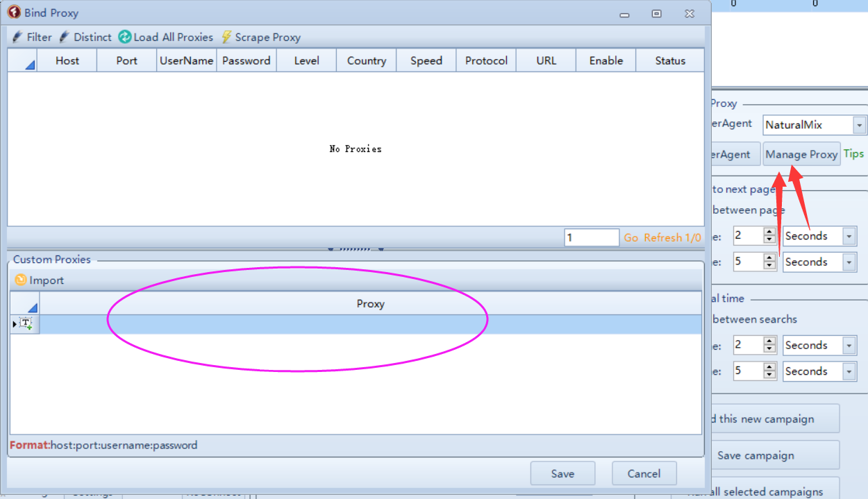This screenshot has width=868, height=499.
Task: Click the select-all corner of proxy grid
Action: click(x=22, y=61)
